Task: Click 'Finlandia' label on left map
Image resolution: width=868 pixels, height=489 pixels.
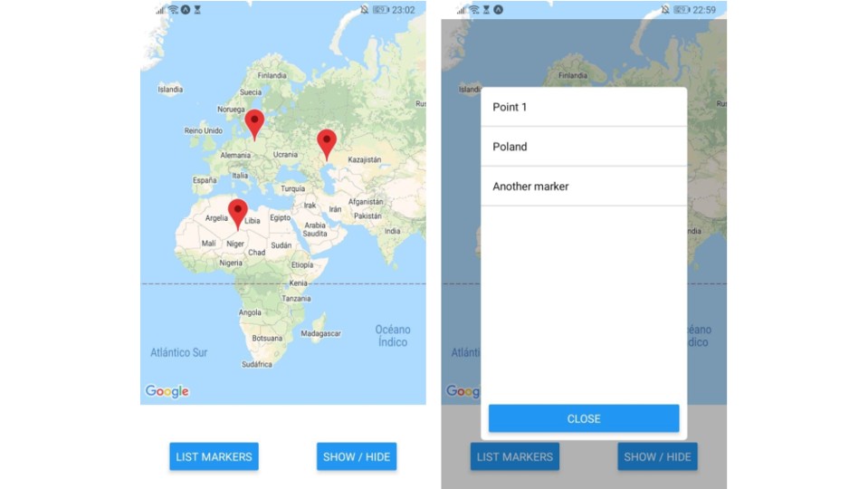Action: 272,75
